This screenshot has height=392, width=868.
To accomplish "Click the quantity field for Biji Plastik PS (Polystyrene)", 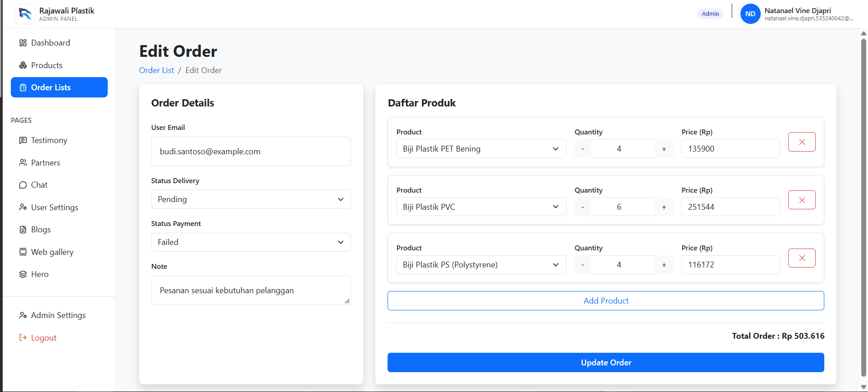I will (623, 265).
